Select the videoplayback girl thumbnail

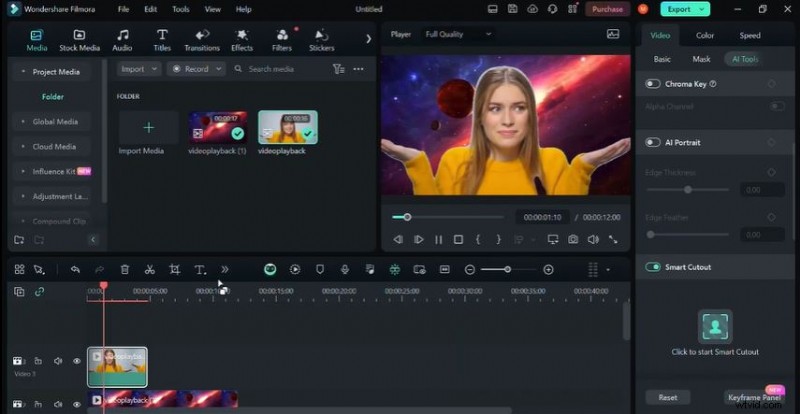[x=287, y=127]
